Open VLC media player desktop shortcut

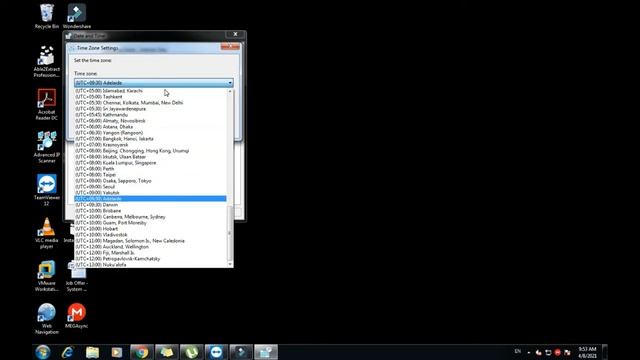pos(47,233)
